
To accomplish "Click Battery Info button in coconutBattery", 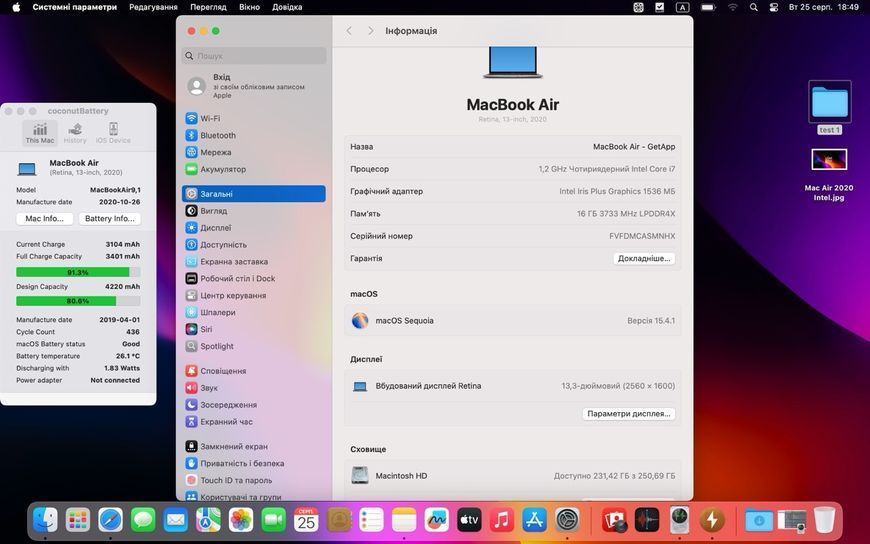I will [x=110, y=219].
